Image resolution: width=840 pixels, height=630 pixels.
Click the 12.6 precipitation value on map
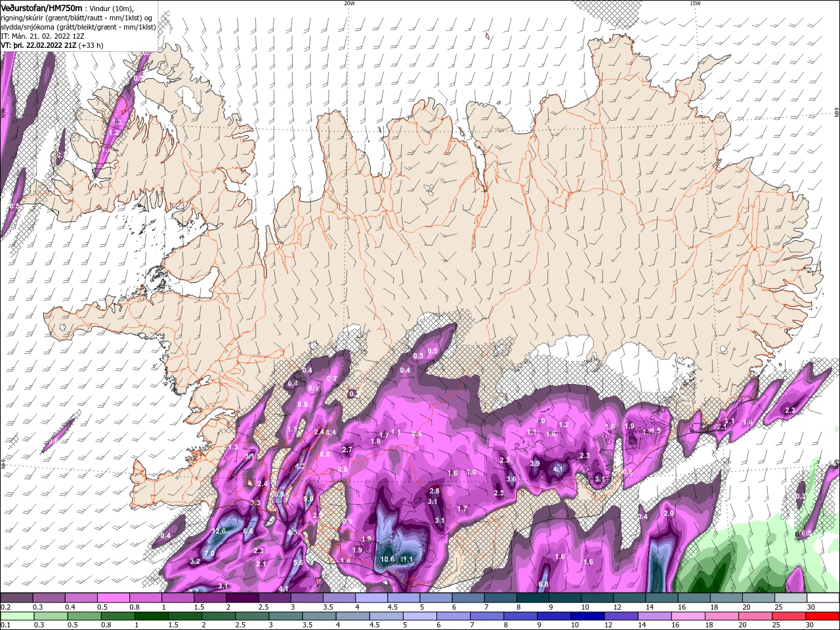point(219,531)
